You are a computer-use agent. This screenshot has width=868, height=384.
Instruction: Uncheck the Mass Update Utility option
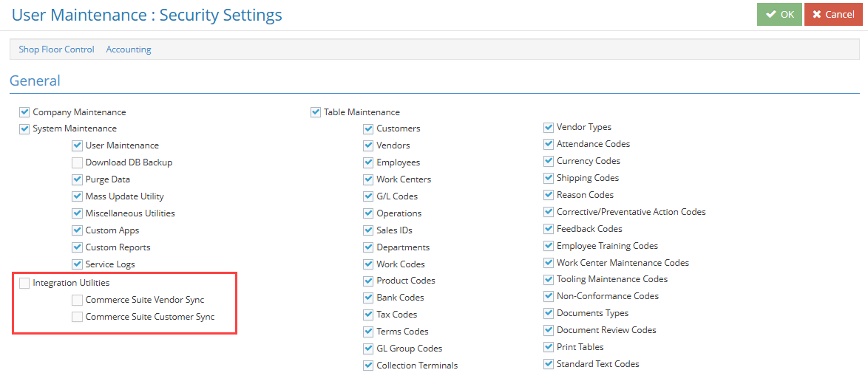(78, 196)
